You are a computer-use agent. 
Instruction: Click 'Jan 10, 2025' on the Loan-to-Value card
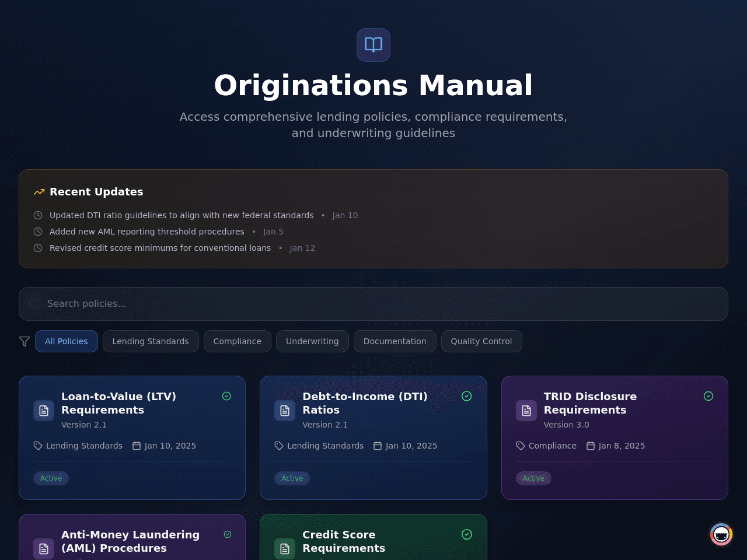click(170, 446)
